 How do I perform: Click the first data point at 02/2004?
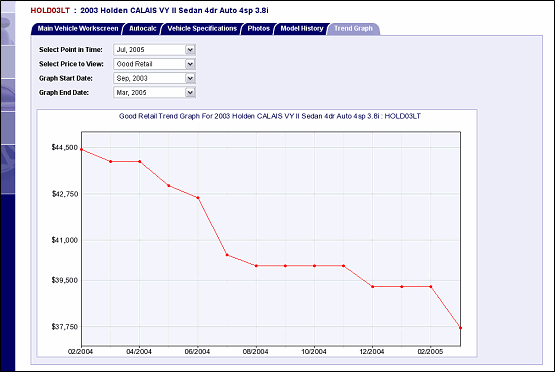click(x=82, y=150)
